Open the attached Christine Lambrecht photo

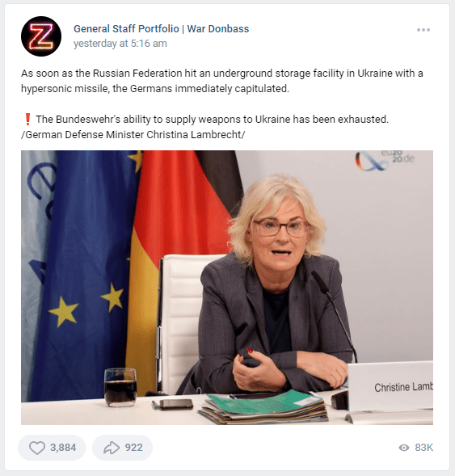click(227, 288)
